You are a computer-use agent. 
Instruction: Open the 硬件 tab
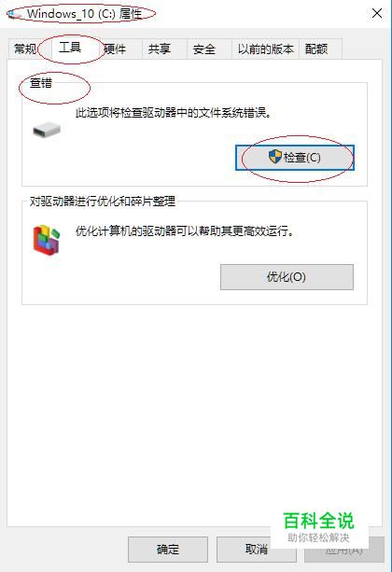pyautogui.click(x=115, y=49)
